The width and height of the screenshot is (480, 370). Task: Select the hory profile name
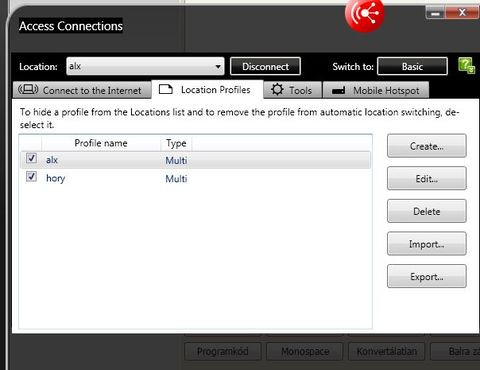click(x=55, y=179)
